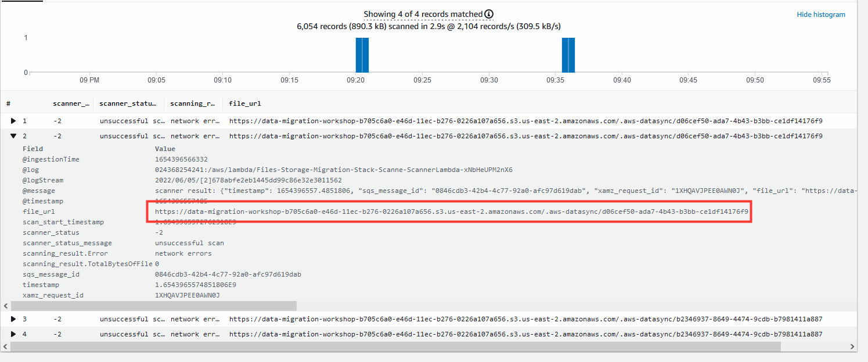Click the right arrow of bottom table scrollbar
Image resolution: width=868 pixels, height=362 pixels.
(852, 346)
